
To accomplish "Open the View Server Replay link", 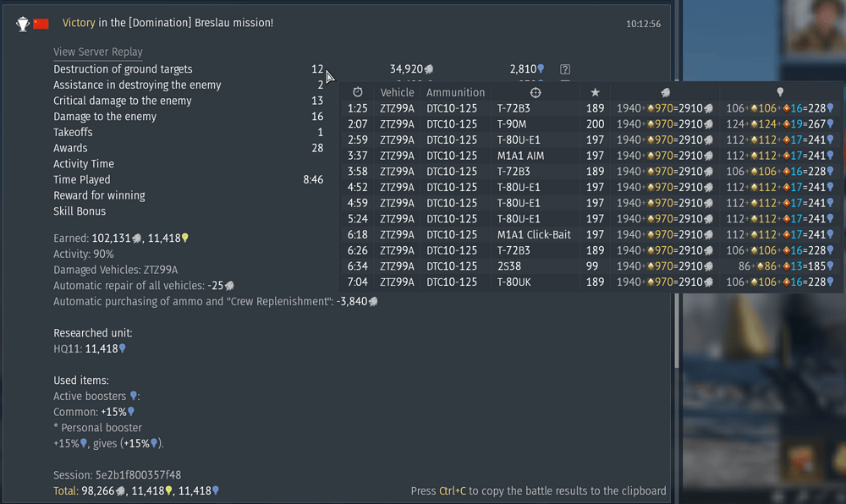I will [98, 52].
